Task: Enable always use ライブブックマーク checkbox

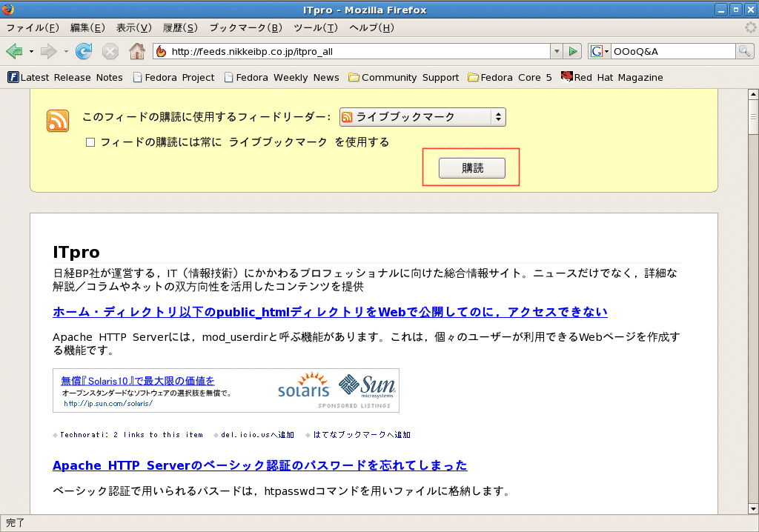Action: point(90,142)
